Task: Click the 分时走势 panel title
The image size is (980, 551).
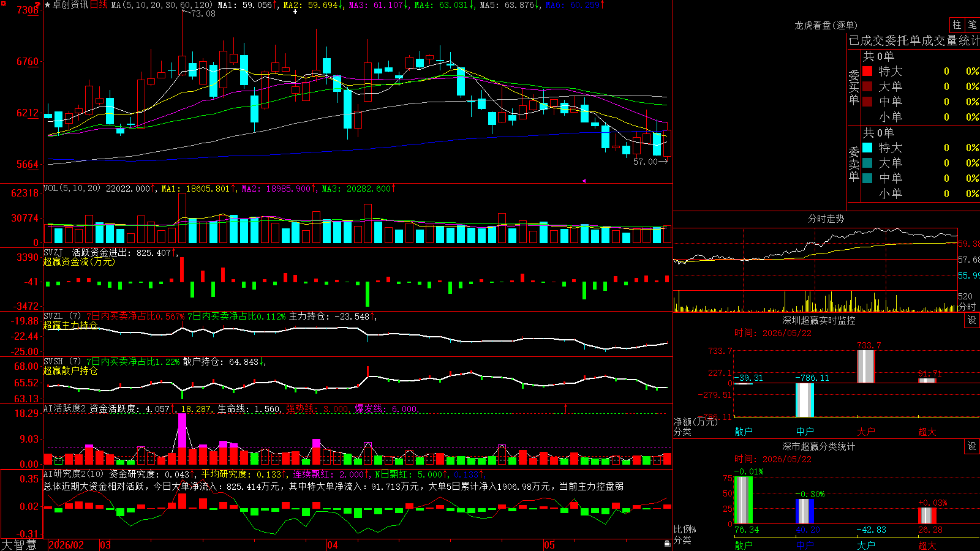Action: (826, 219)
